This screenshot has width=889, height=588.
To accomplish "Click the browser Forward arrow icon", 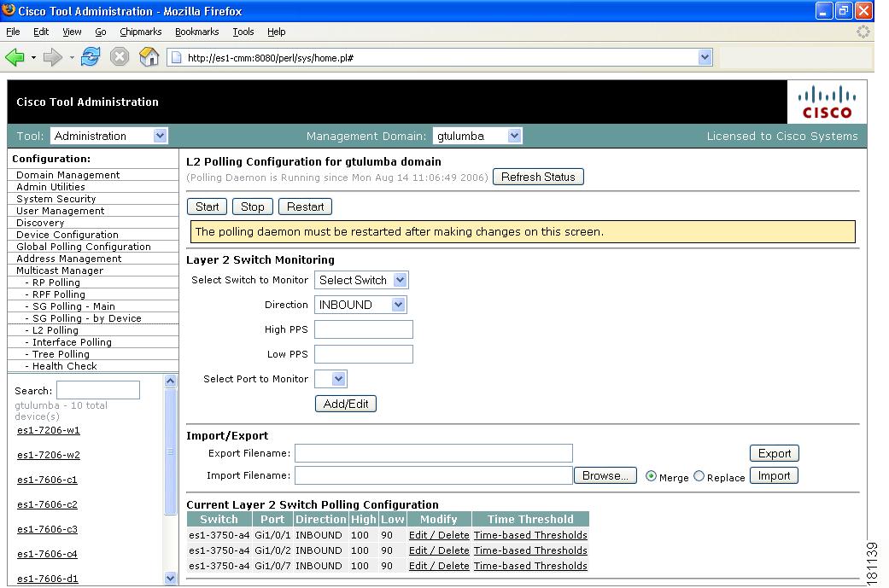I will (x=53, y=57).
